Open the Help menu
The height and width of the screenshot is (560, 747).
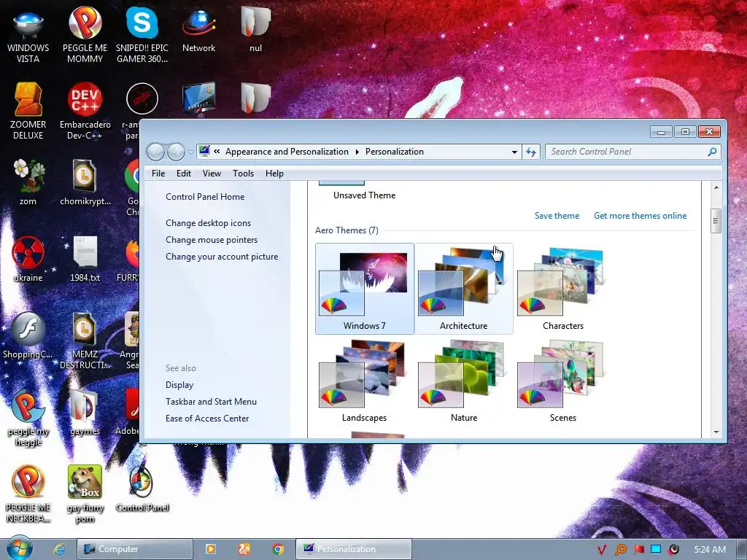pos(274,174)
